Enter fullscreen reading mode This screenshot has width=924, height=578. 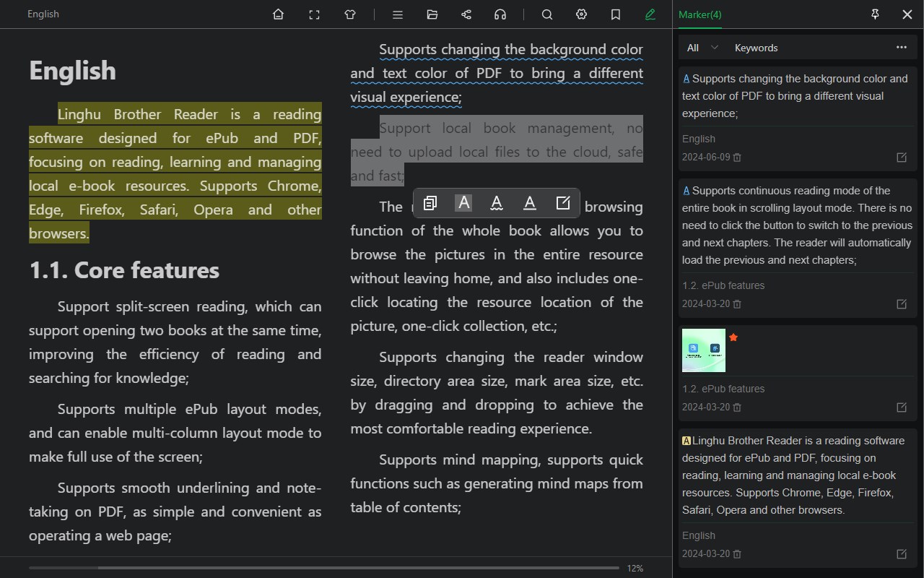314,14
